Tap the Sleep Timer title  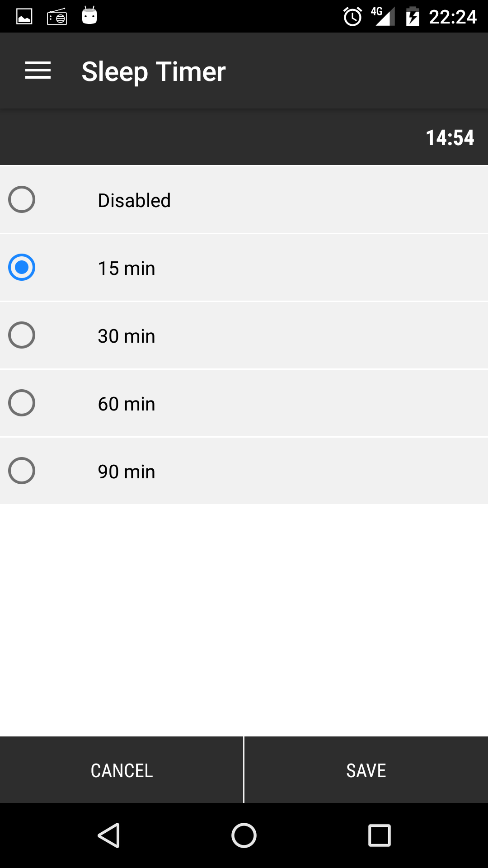tap(154, 71)
